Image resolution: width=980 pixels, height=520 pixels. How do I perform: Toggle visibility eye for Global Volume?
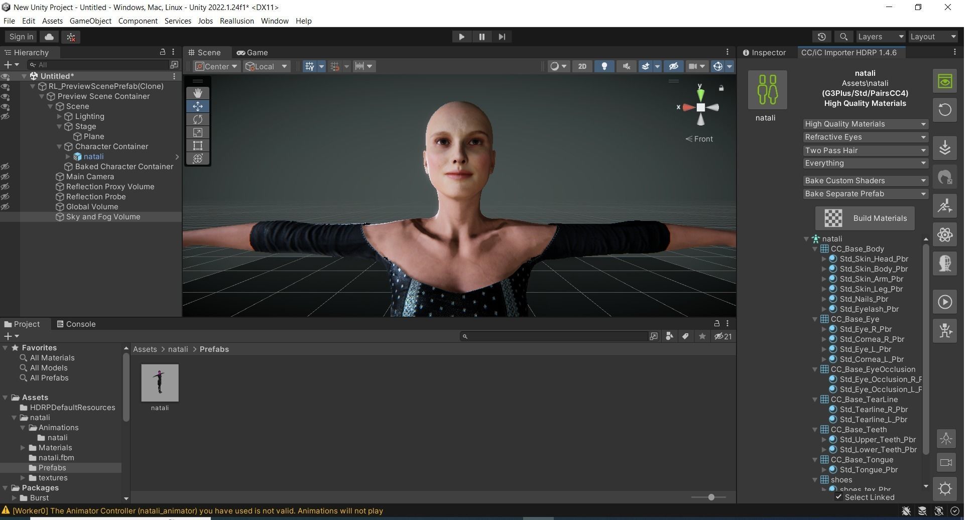pos(6,207)
